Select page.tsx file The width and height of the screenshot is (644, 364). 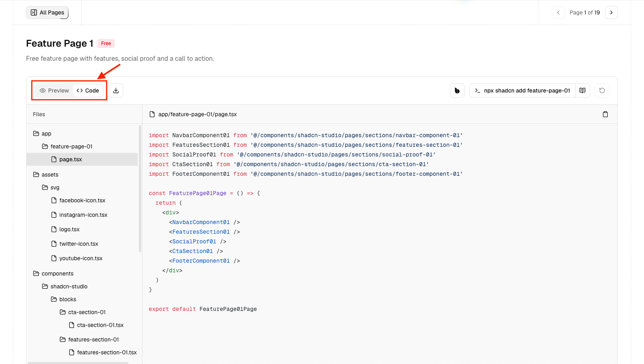82,159
